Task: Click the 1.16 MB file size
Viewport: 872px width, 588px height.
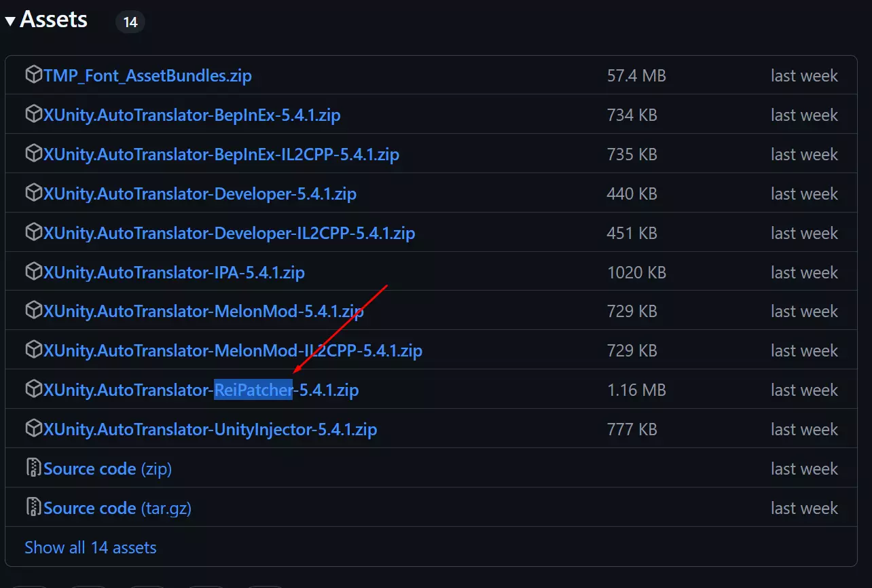Action: (x=636, y=390)
